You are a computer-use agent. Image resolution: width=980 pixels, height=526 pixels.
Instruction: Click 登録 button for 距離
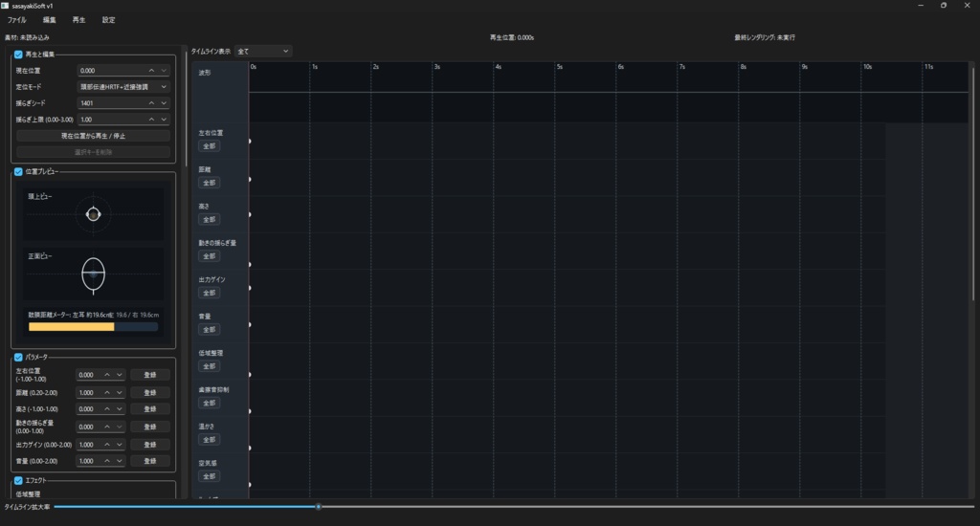point(150,393)
